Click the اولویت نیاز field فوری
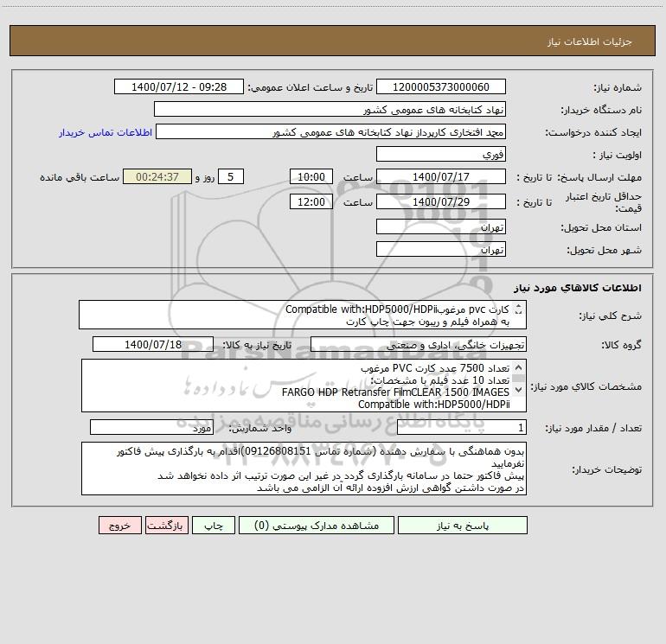This screenshot has width=666, height=644. [441, 154]
